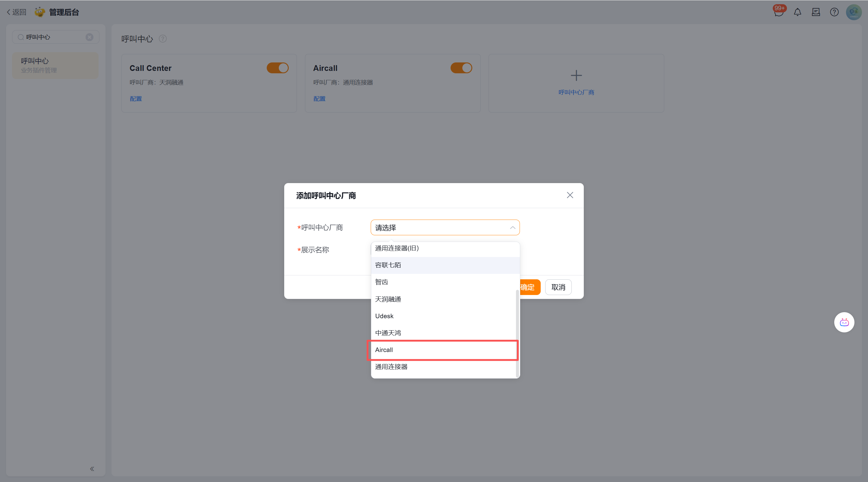Click 配置 link under Call Center
Viewport: 868px width, 482px height.
click(136, 99)
